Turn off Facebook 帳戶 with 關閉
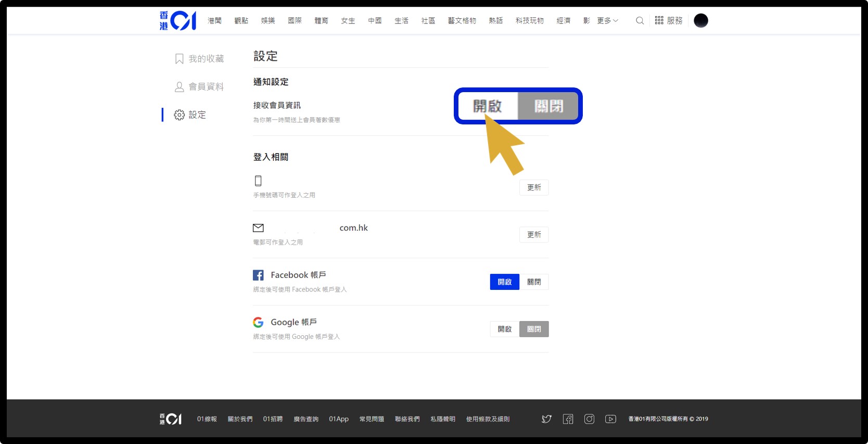This screenshot has height=444, width=868. click(x=534, y=282)
